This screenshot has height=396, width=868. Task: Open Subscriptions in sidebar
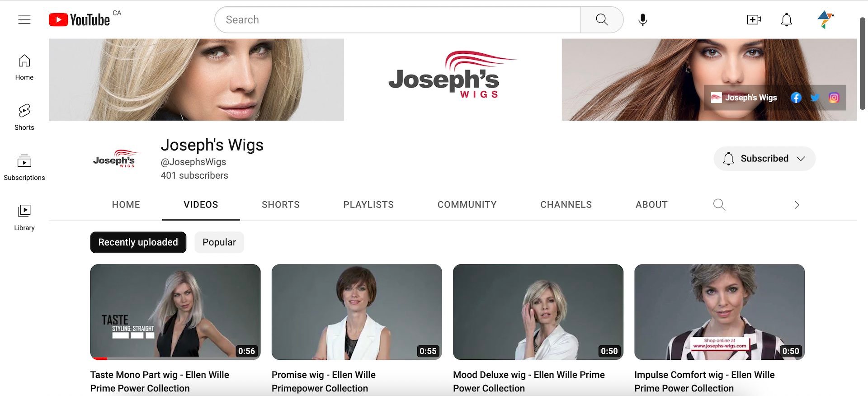pyautogui.click(x=24, y=168)
